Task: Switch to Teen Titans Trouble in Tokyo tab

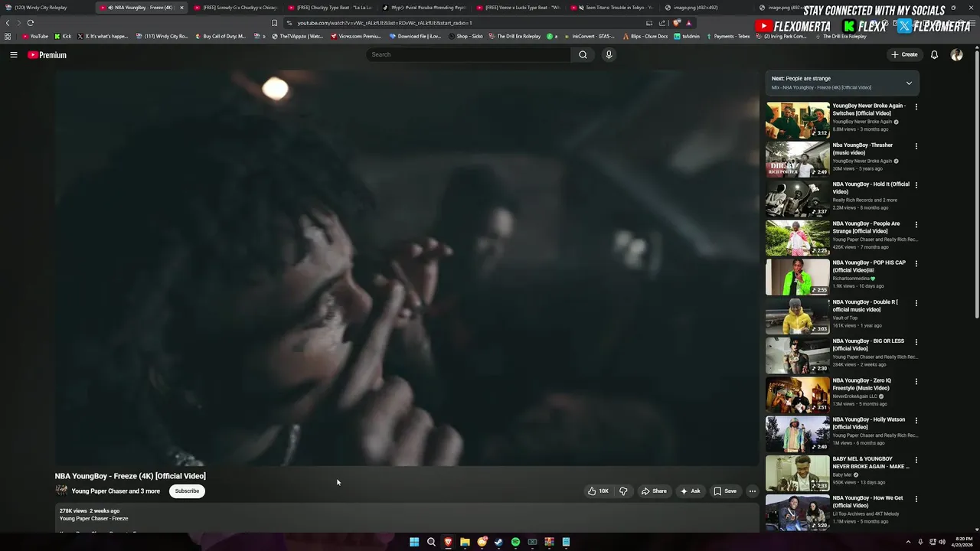Action: pyautogui.click(x=612, y=8)
